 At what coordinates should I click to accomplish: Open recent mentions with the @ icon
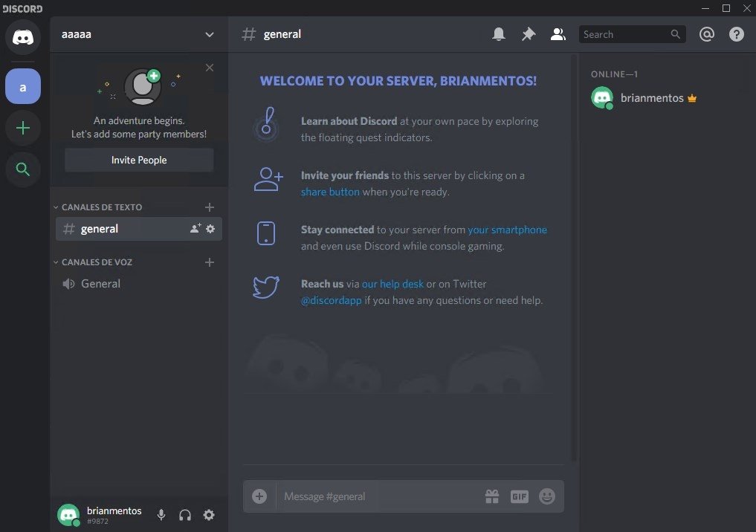click(x=707, y=34)
